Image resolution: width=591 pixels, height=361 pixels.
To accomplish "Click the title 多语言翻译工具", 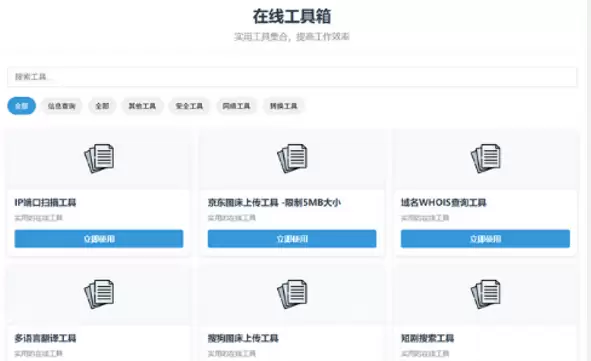I will click(x=45, y=338).
